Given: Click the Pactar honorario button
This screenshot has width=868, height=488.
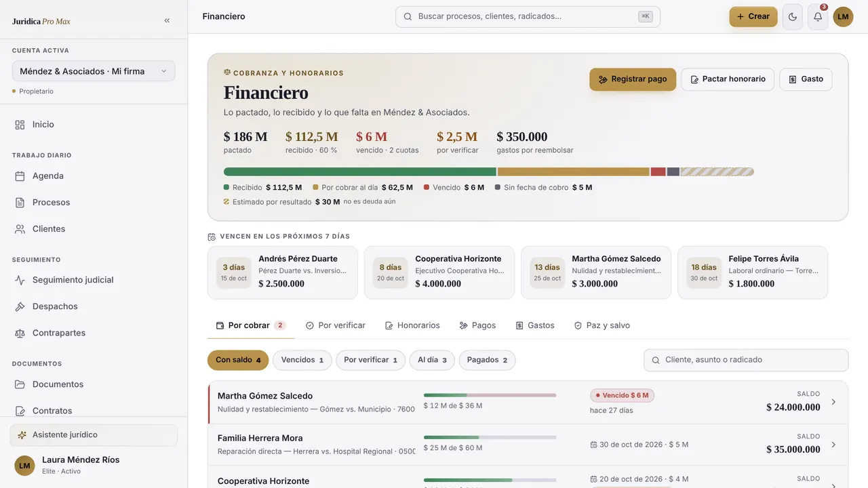Looking at the screenshot, I should click(x=728, y=79).
